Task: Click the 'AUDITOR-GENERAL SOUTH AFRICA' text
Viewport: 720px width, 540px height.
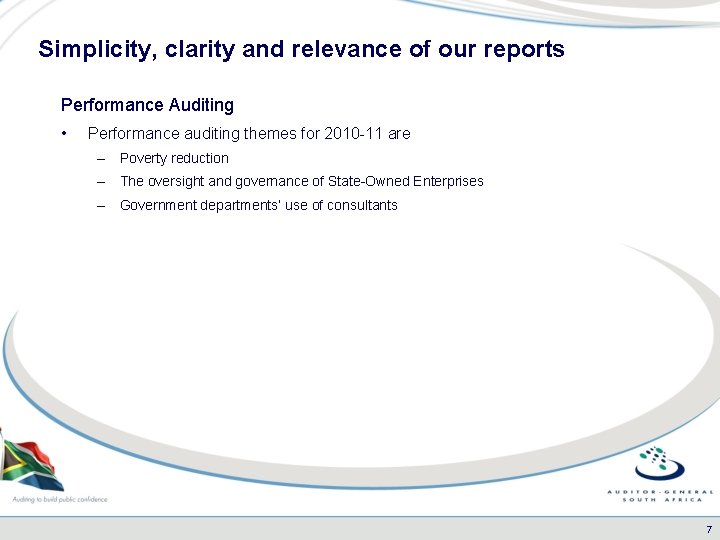Action: [x=661, y=495]
